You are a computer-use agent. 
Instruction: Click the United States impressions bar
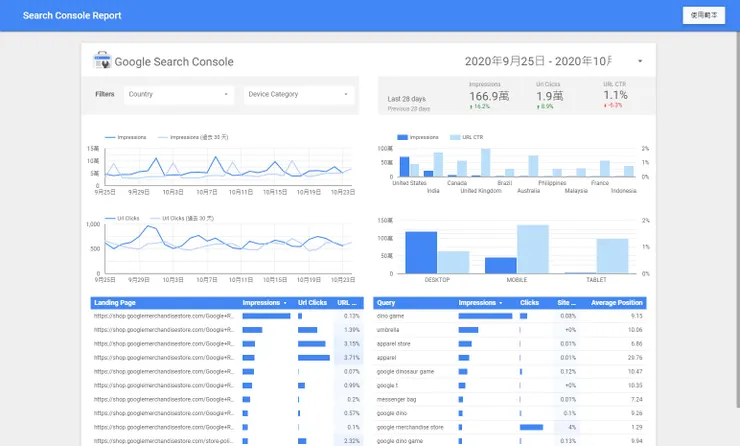point(404,167)
